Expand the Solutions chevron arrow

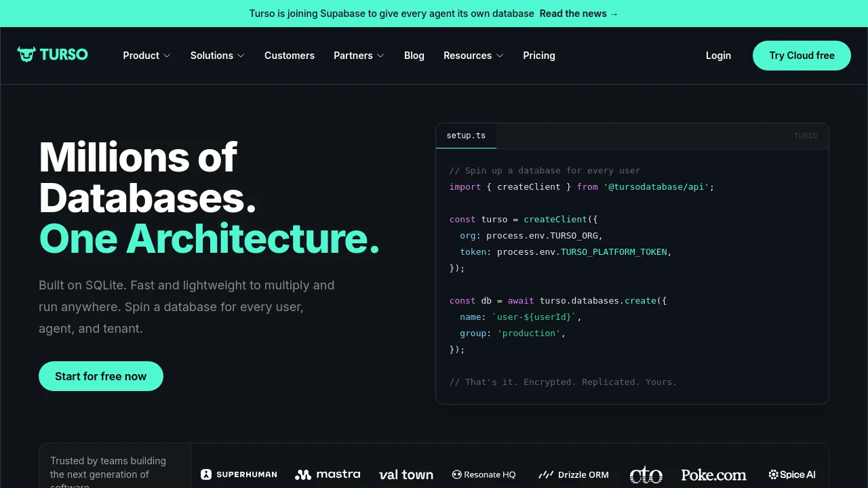[241, 56]
